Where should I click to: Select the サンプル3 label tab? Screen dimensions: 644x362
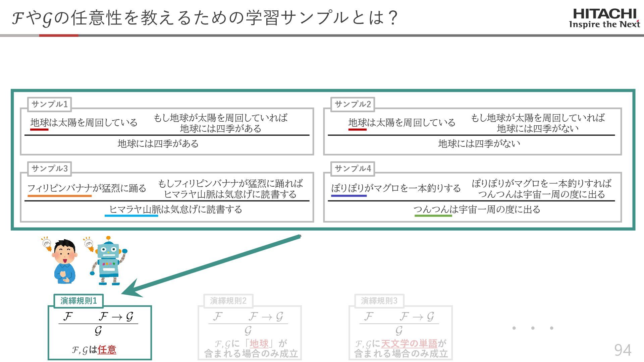(50, 169)
